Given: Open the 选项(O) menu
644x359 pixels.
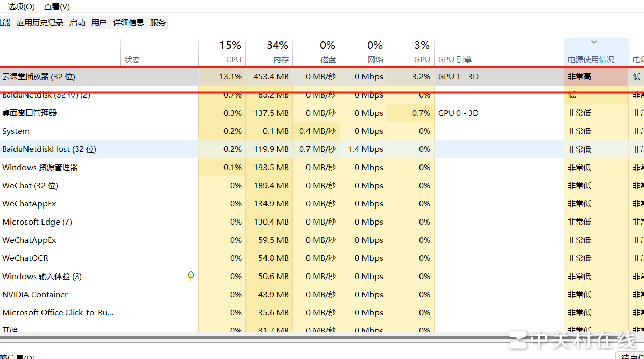Looking at the screenshot, I should 21,7.
